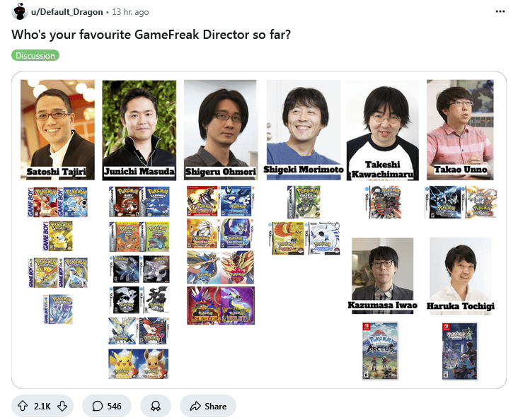This screenshot has width=518, height=420.
Task: Open the three-dot post options menu
Action: [x=500, y=11]
